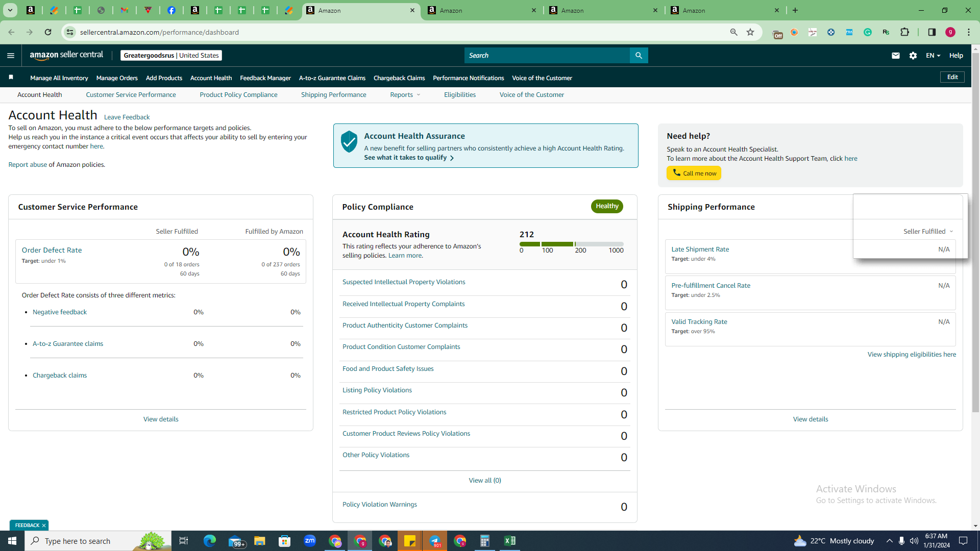
Task: Click View all (0) policy link
Action: [x=485, y=481]
